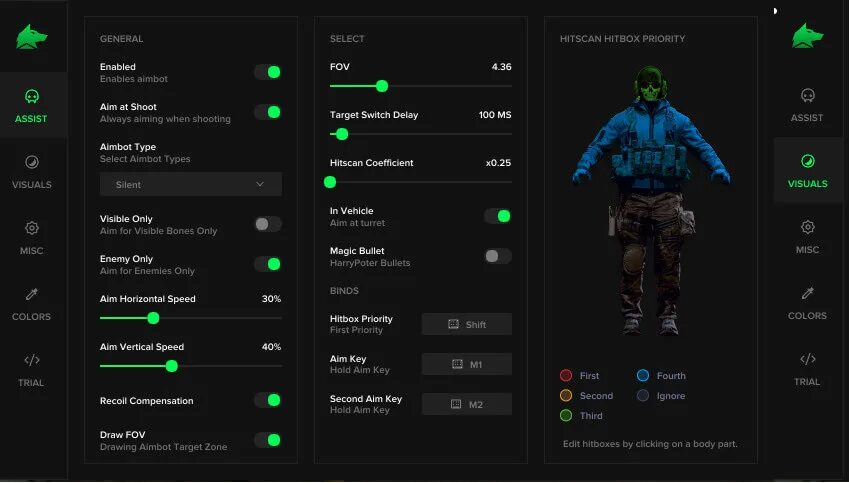Toggle the Aim at Shoot switch
Viewport: 849px width, 483px height.
coord(268,112)
